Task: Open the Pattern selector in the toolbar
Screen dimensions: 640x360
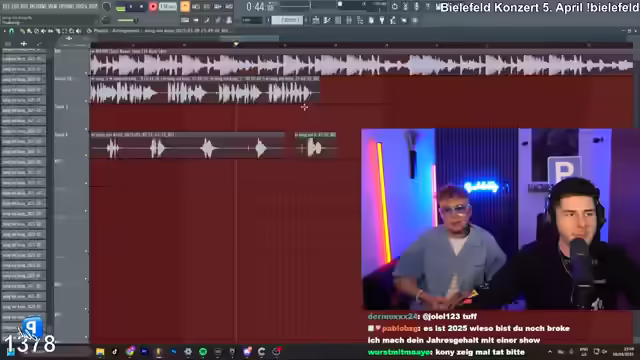Action: [x=287, y=20]
